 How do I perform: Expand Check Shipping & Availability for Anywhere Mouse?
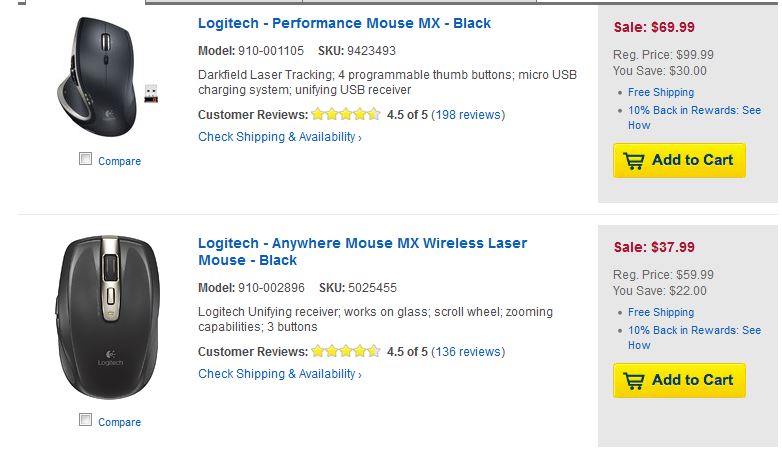(279, 374)
